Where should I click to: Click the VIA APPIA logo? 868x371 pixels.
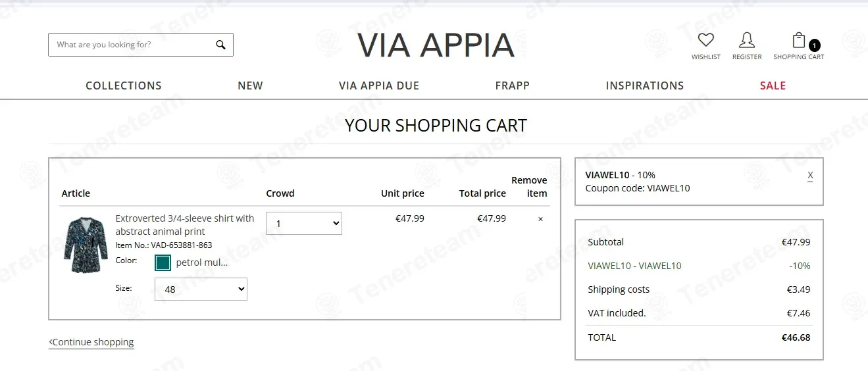click(x=435, y=45)
